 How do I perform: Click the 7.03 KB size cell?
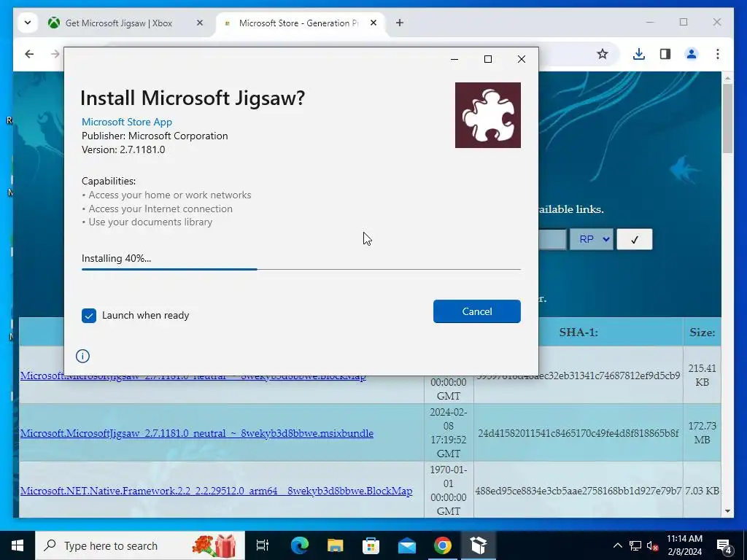pyautogui.click(x=703, y=491)
